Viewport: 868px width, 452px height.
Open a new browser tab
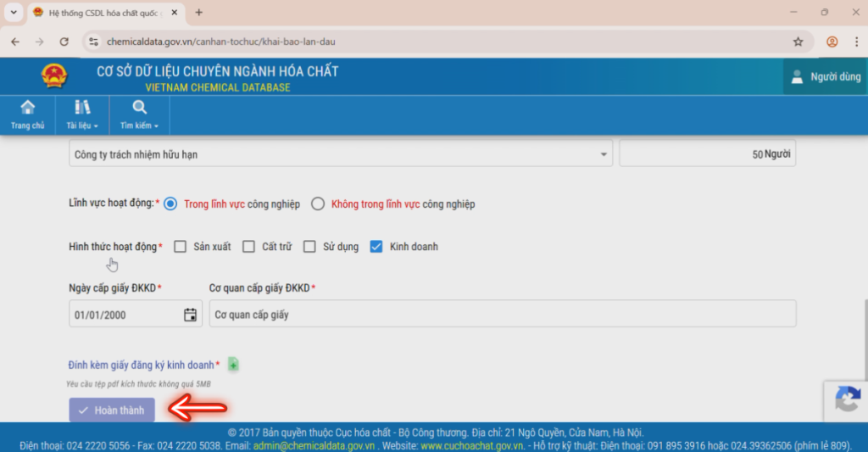click(x=198, y=12)
